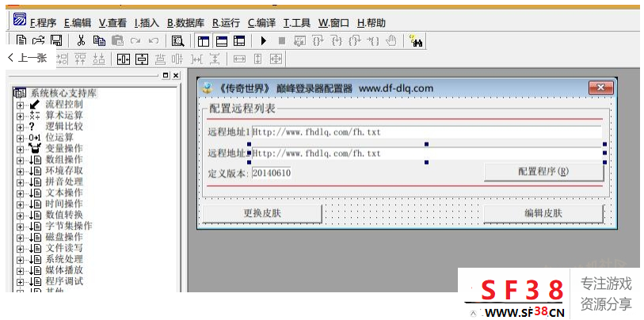Open the C.编译 menu
This screenshot has height=320, width=644.
261,23
